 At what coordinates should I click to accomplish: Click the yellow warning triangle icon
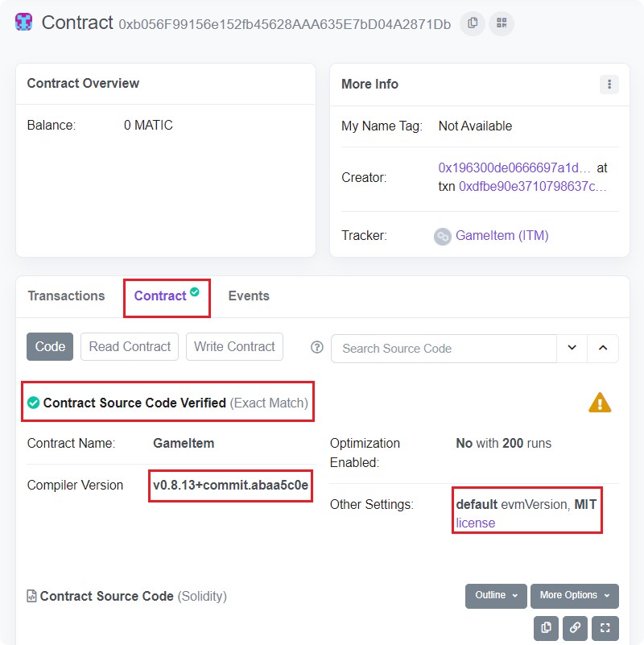(600, 403)
